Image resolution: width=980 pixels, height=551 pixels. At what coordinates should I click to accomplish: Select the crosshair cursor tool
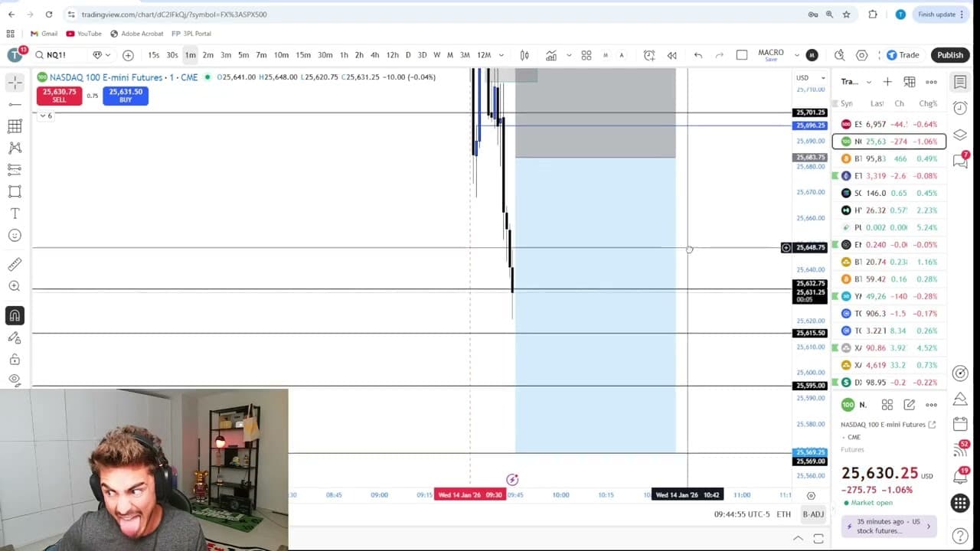[x=15, y=82]
